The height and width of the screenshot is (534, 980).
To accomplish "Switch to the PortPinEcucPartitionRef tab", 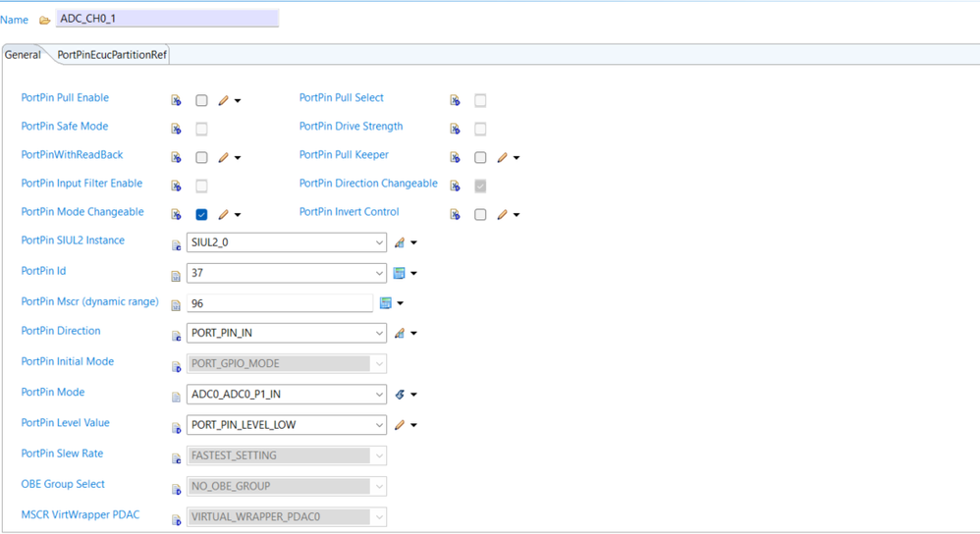I will click(x=112, y=55).
